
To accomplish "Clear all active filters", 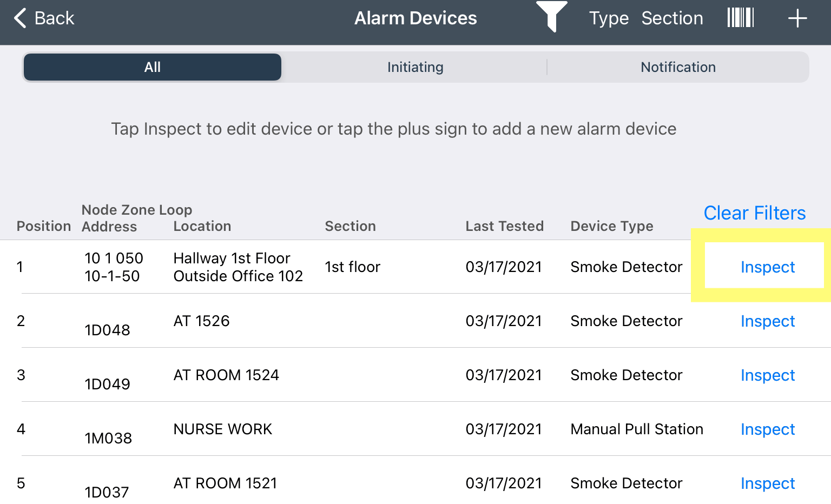I will 754,213.
